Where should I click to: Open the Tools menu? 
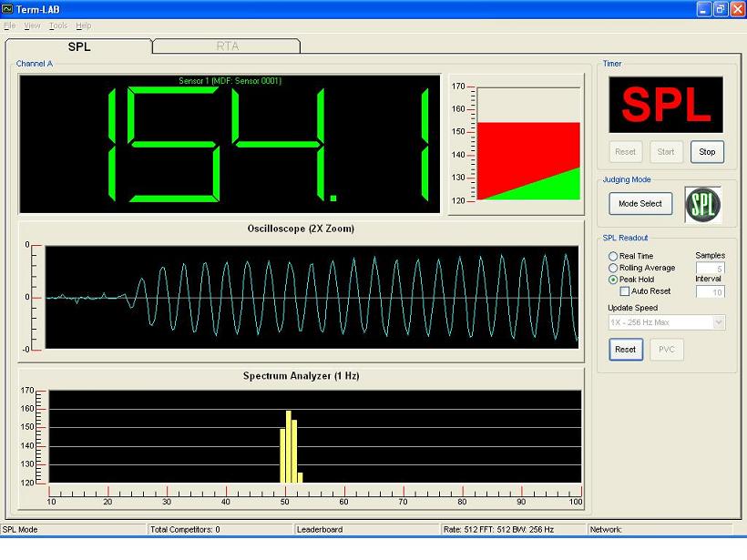click(x=58, y=25)
